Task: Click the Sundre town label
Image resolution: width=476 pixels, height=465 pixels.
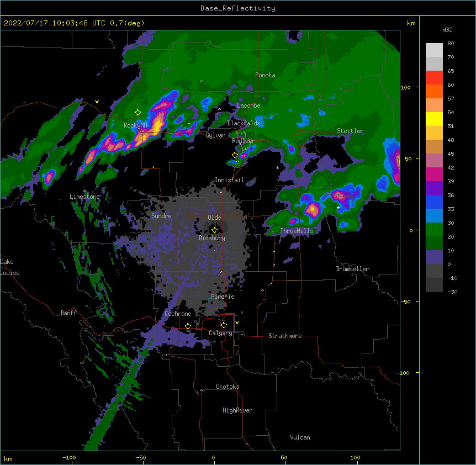Action: (x=161, y=216)
